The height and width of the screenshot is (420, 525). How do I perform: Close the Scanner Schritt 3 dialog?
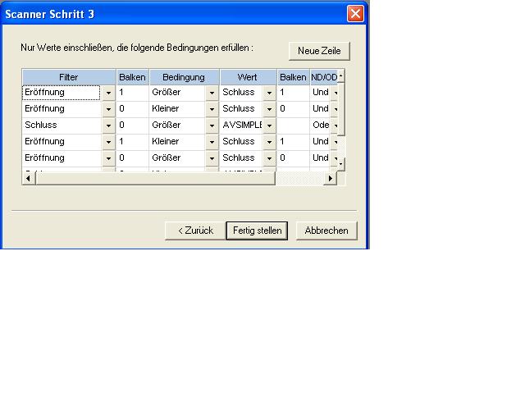[354, 13]
